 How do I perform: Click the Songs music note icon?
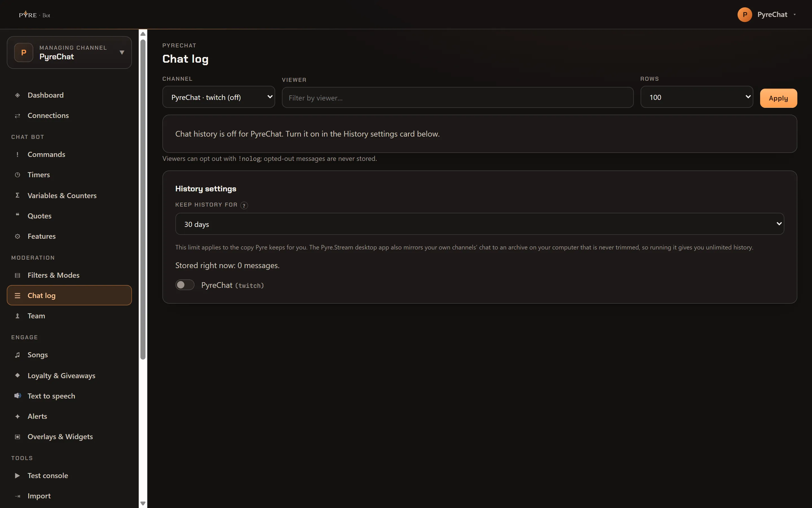[x=17, y=355]
